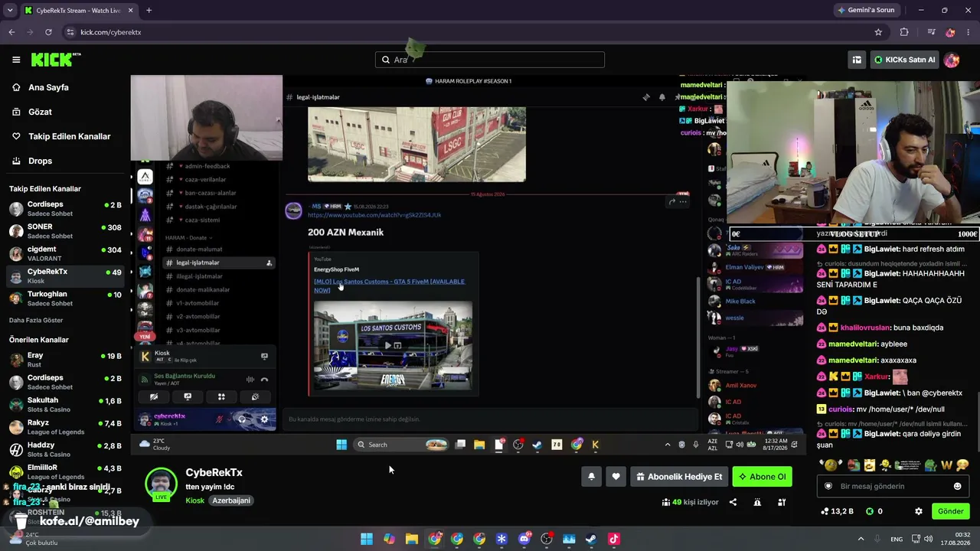Toggle the Kick sidebar hamburger menu
This screenshot has height=551, width=980.
[16, 60]
